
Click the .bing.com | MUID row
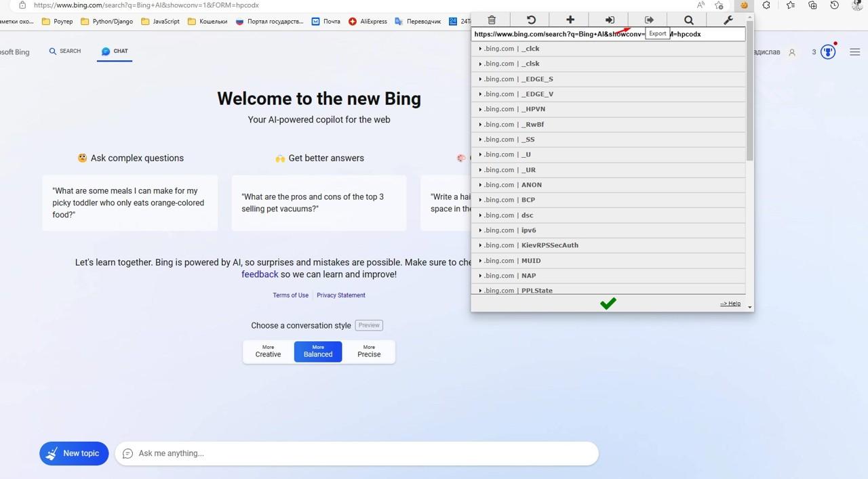[x=608, y=261]
